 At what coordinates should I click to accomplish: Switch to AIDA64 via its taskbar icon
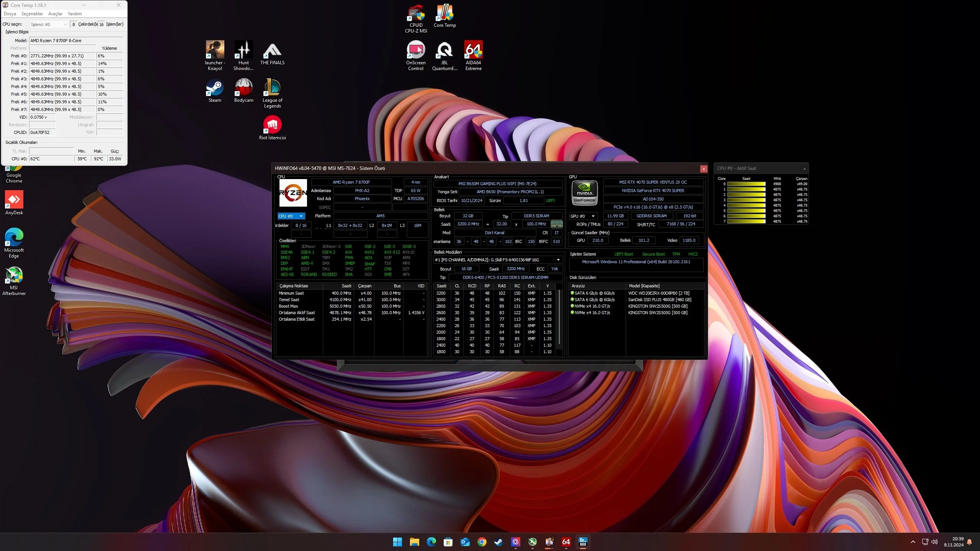tap(566, 542)
